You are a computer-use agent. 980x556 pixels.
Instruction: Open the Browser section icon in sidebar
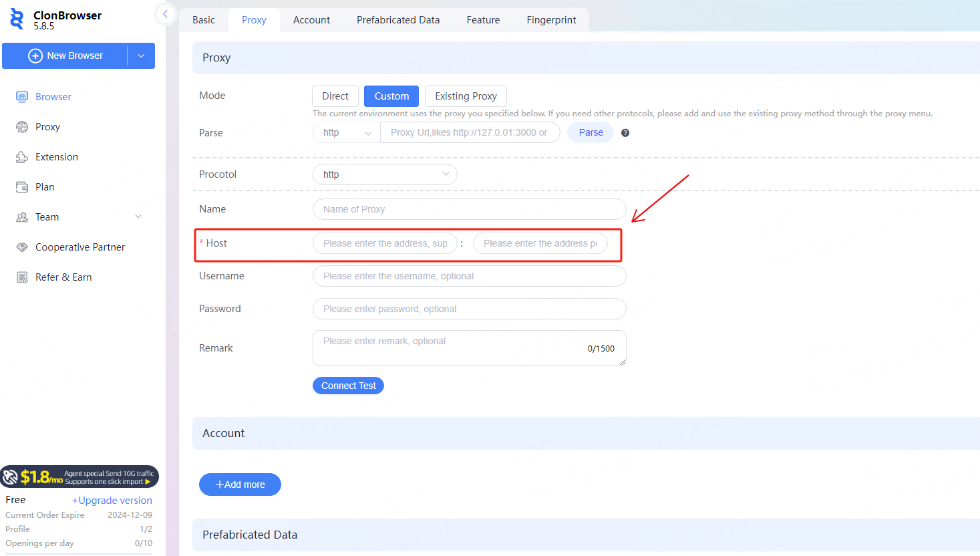pyautogui.click(x=22, y=97)
